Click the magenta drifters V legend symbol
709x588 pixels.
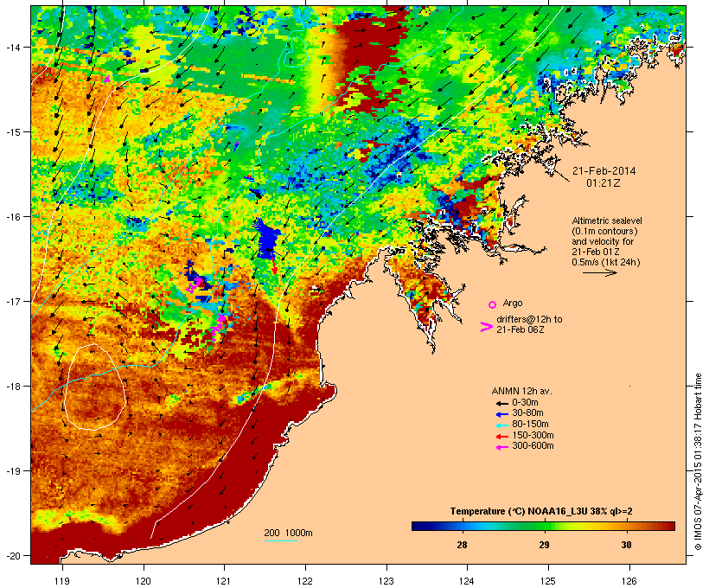487,327
